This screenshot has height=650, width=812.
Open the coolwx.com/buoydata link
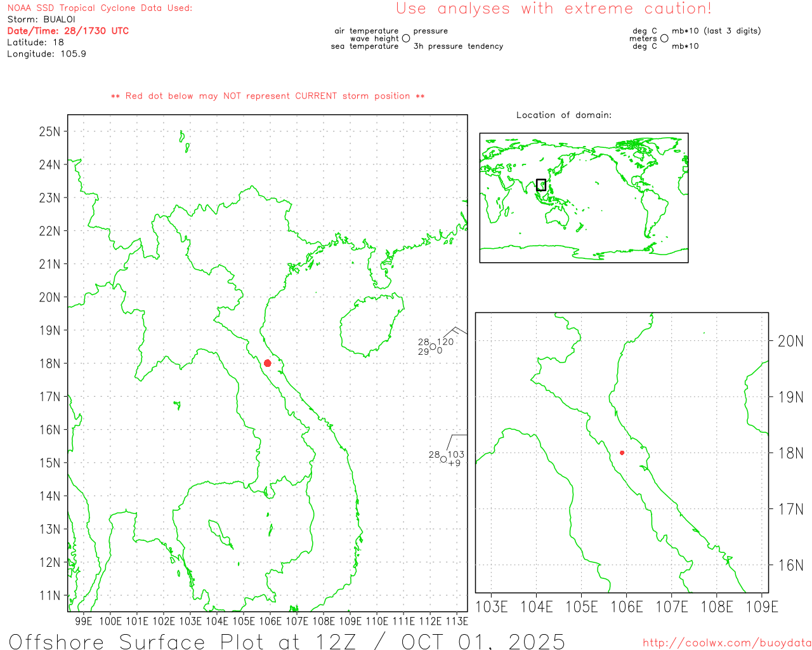[726, 643]
